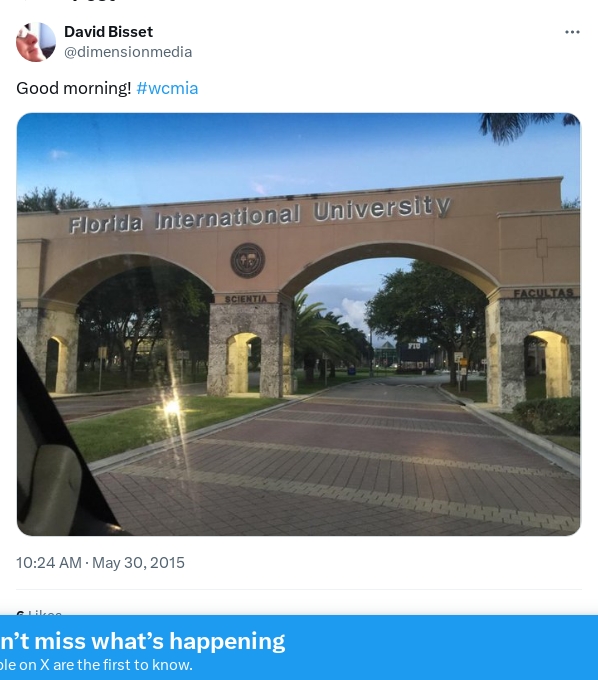
Task: Open the Florida International University photo
Action: 298,324
